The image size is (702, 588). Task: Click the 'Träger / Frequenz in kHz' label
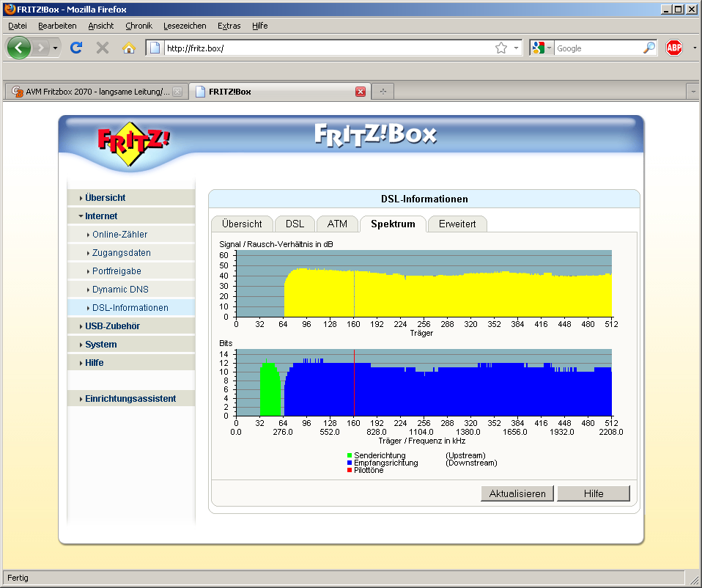422,441
